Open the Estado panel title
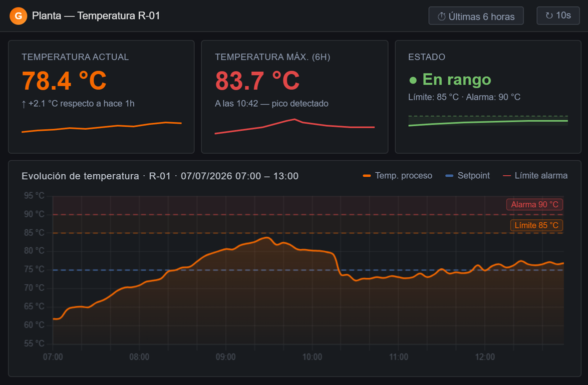This screenshot has width=588, height=385. coord(426,57)
